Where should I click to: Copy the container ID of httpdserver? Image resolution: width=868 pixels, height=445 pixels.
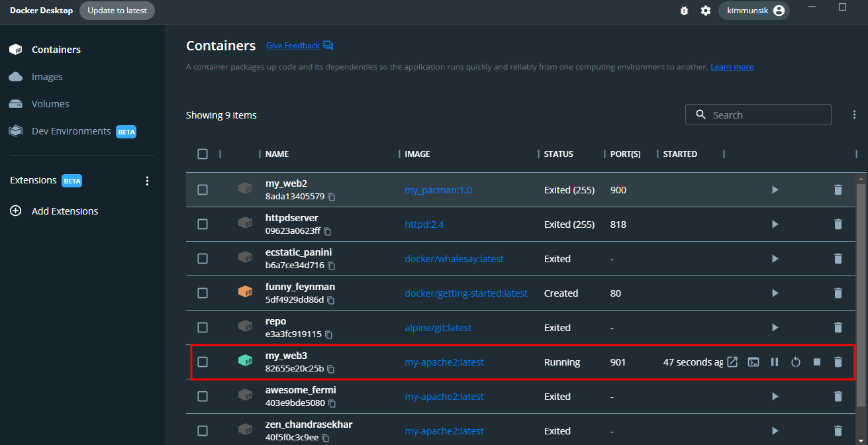tap(327, 231)
